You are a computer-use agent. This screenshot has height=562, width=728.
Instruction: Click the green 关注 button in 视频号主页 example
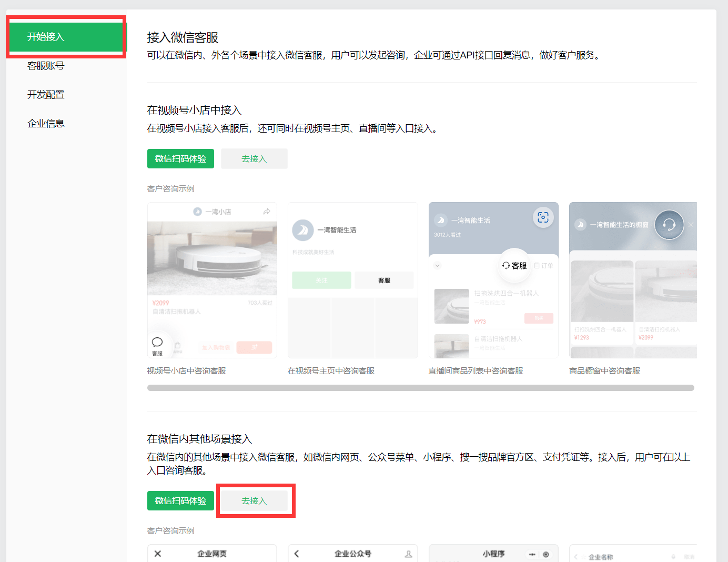click(321, 280)
